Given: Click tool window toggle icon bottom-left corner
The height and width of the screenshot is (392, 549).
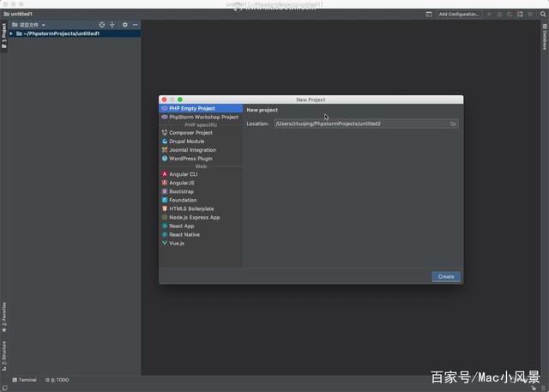Looking at the screenshot, I should click(x=4, y=388).
